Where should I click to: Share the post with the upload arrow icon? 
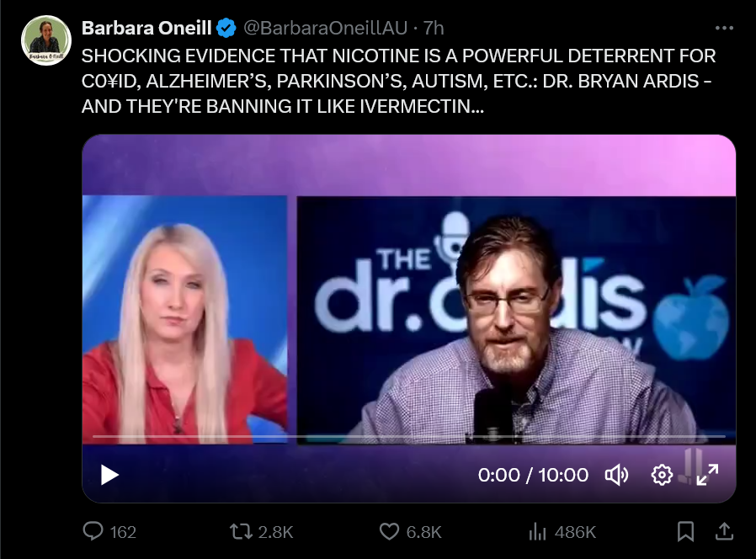pyautogui.click(x=724, y=531)
